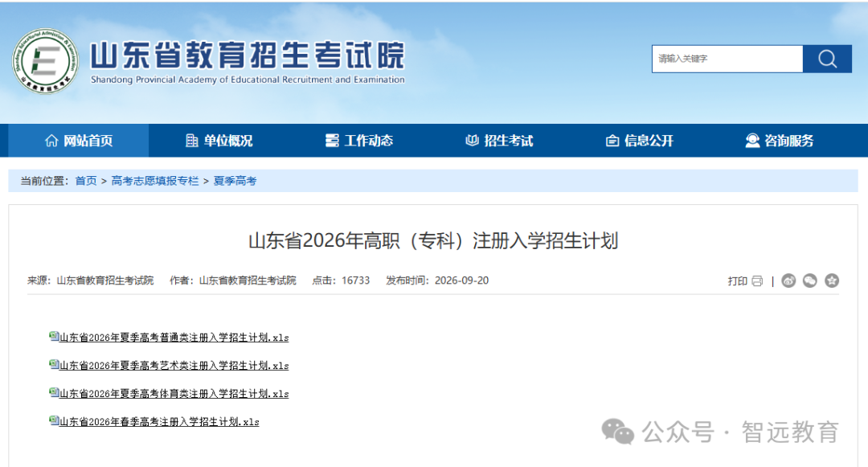Click the 来源: 山东省教育招生考试院 text

point(91,281)
